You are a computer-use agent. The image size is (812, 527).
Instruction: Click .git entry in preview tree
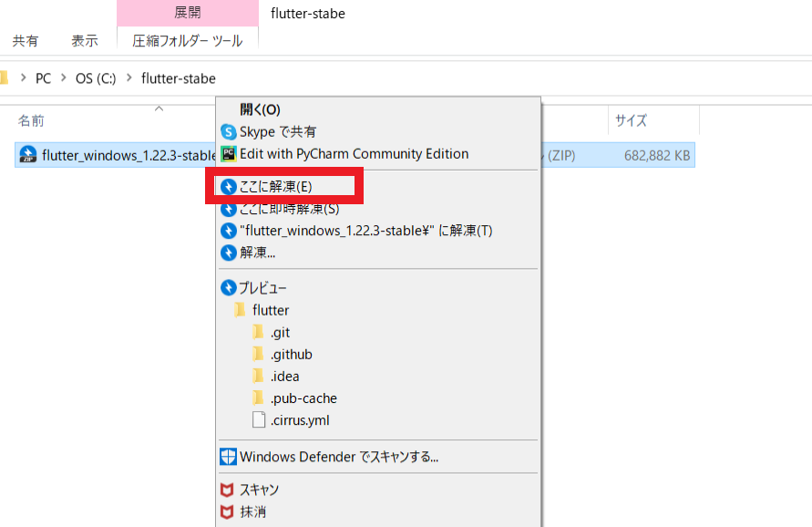click(x=280, y=332)
